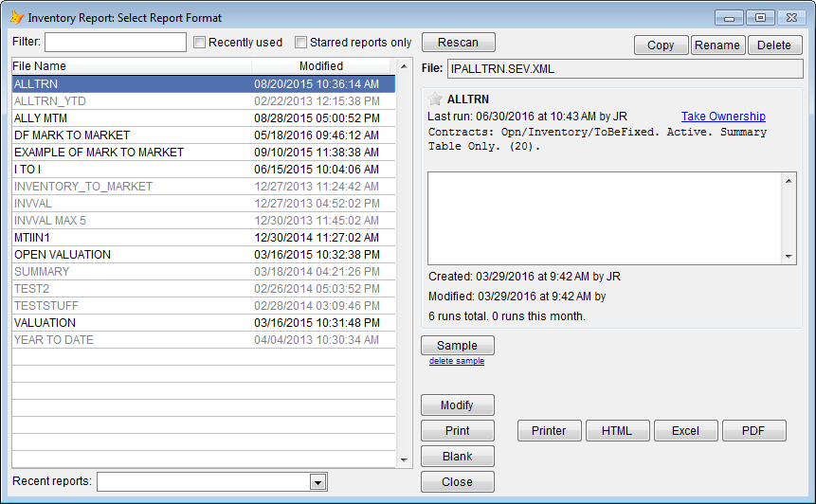Export report to Excel
The height and width of the screenshot is (504, 816).
point(686,431)
